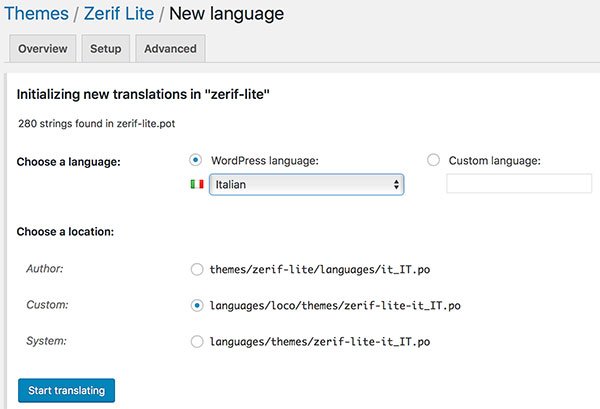Click the Custom language text field

pyautogui.click(x=519, y=184)
